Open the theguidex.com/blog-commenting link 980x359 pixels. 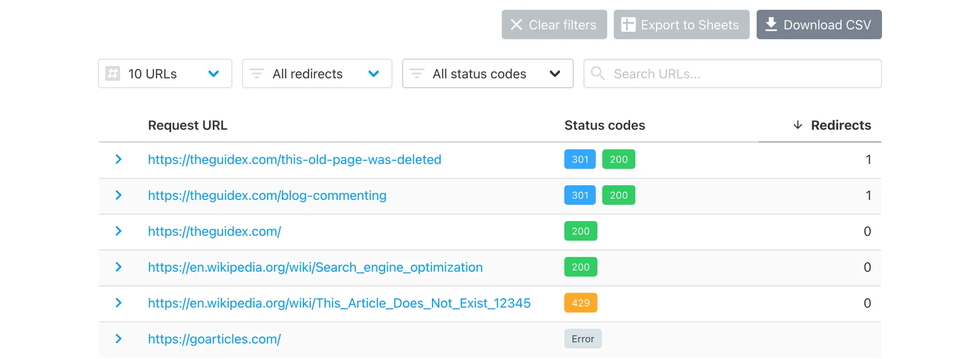(267, 195)
